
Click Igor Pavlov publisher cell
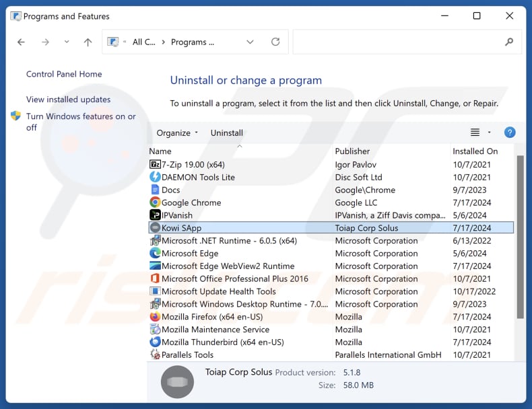pos(356,164)
